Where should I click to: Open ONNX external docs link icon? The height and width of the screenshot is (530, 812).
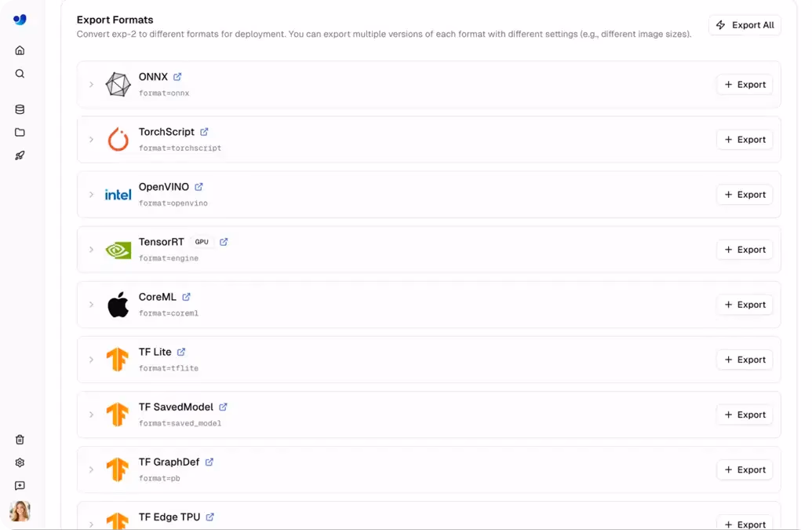pos(177,77)
